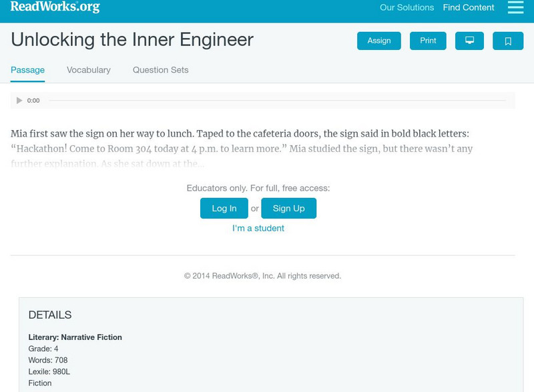The width and height of the screenshot is (534, 392).
Task: Click the Sign Up button
Action: click(288, 208)
